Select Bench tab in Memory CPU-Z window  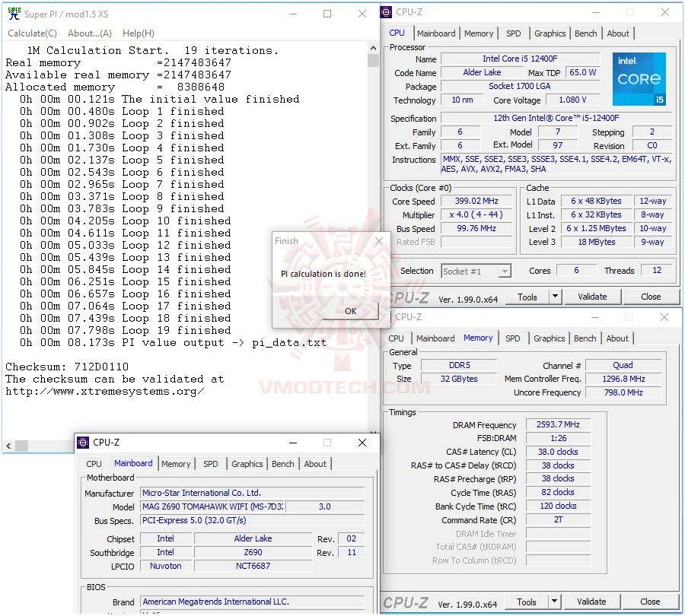[585, 338]
